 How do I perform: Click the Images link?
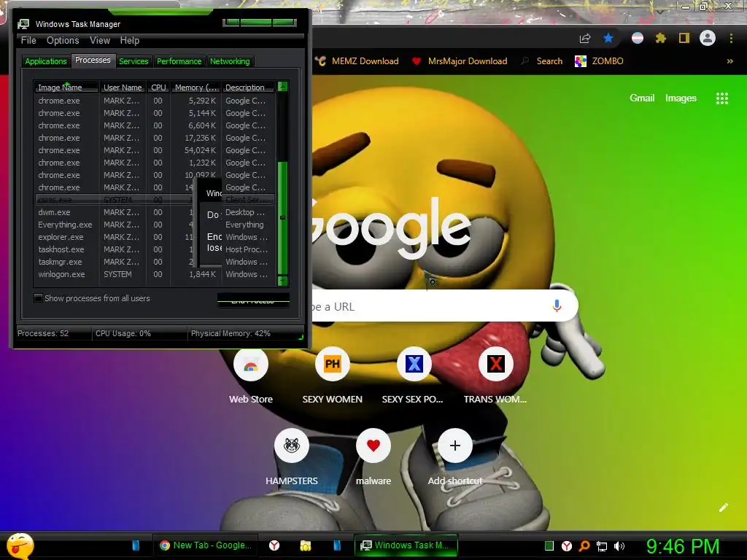[x=681, y=98]
